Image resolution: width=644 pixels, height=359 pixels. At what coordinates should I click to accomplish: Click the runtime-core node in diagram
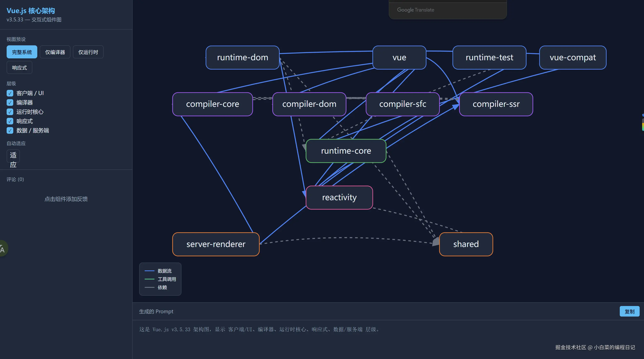click(346, 151)
